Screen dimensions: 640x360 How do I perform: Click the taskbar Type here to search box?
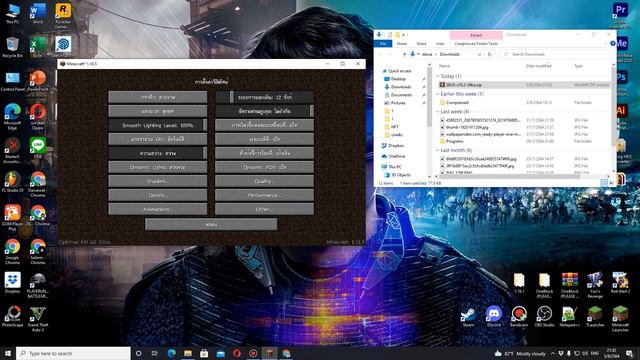(73, 353)
